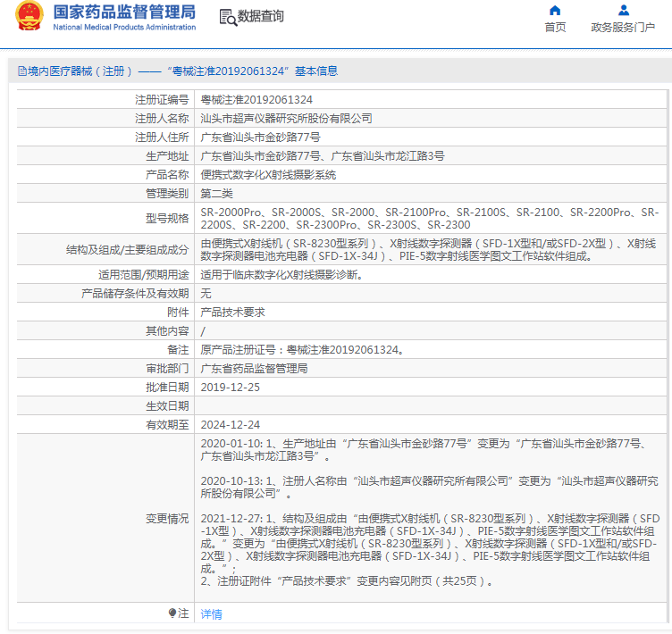Image resolution: width=672 pixels, height=634 pixels.
Task: Click the 结构及组成/主要组成成分 label
Action: (x=127, y=250)
